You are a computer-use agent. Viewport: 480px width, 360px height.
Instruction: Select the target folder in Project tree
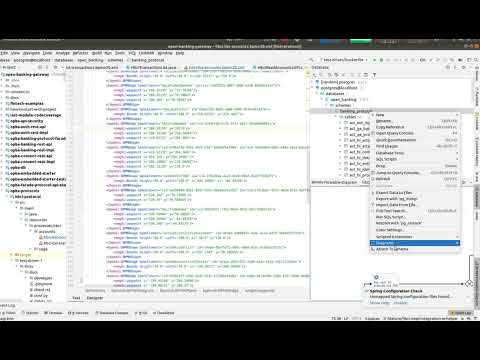23,255
